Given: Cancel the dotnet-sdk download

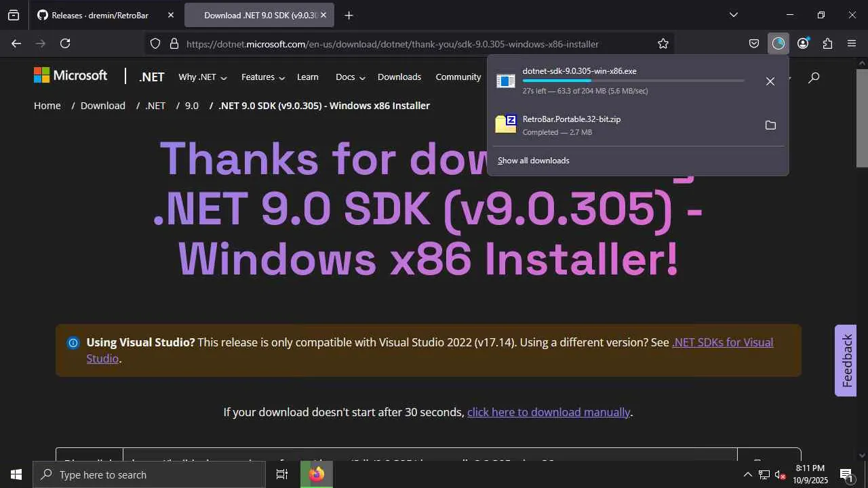Looking at the screenshot, I should [770, 81].
